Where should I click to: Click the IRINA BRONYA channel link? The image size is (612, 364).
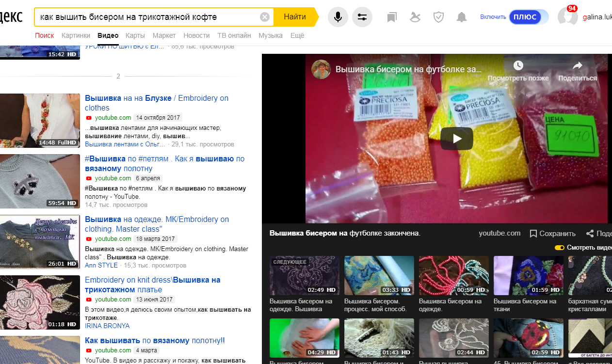[107, 326]
